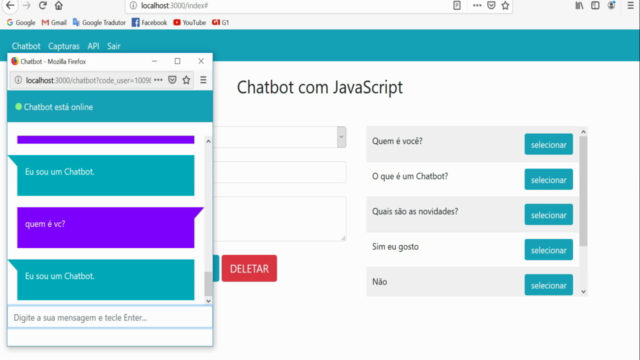Open page actions dots in popup address bar
The image size is (640, 360).
[x=158, y=80]
